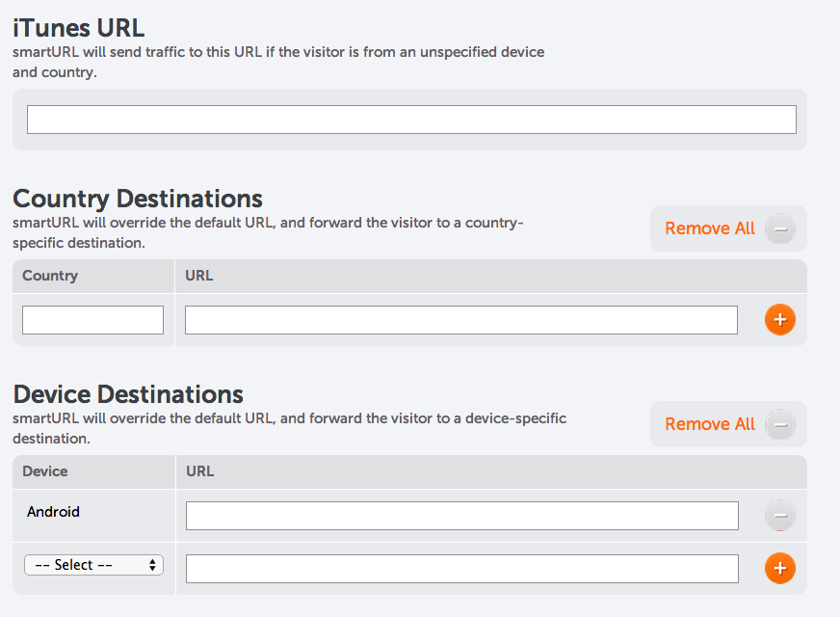This screenshot has width=840, height=617.
Task: Click into the Country name input field
Action: click(x=92, y=320)
